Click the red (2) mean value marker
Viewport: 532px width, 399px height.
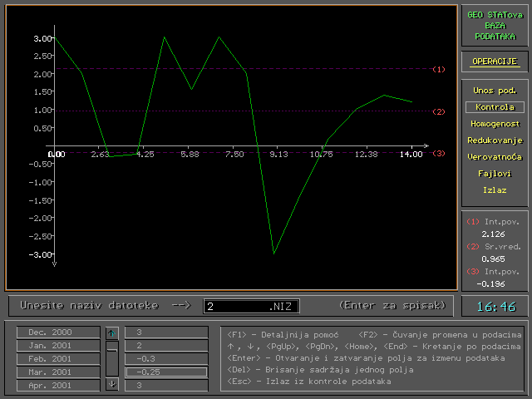[440, 111]
